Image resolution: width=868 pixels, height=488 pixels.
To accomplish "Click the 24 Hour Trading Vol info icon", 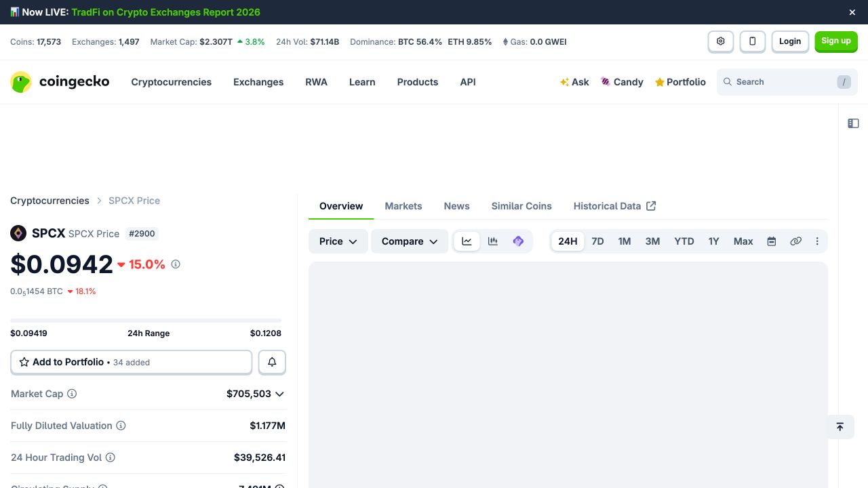I will click(x=111, y=457).
